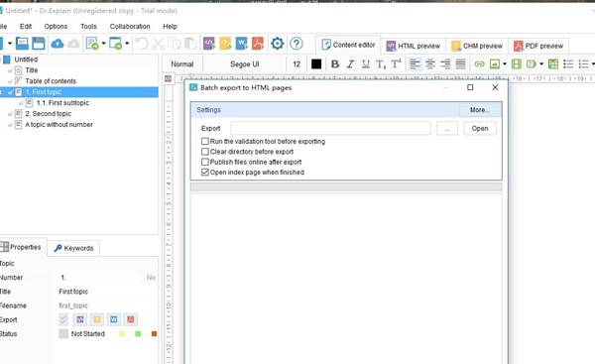Open the font size 12 dropdown

coord(297,64)
